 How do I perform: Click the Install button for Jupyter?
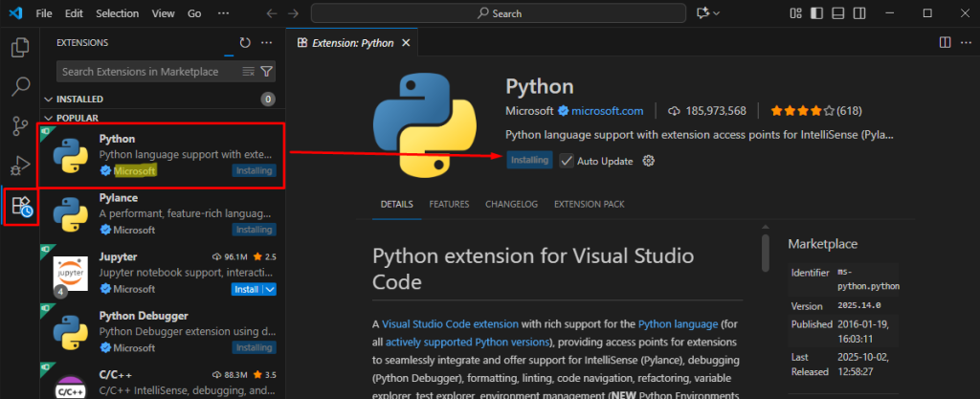(247, 289)
